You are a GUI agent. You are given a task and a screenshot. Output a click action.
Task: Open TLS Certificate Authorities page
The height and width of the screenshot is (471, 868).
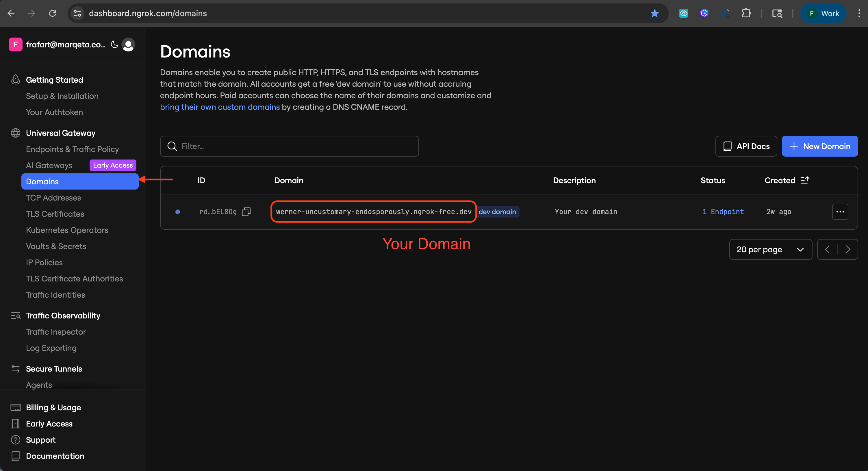tap(75, 279)
